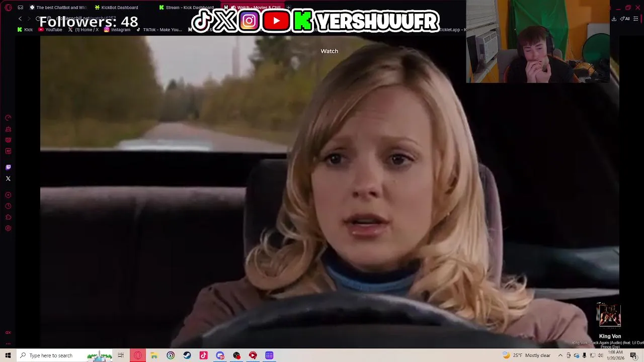
Task: Open the purple grid app on taskbar
Action: pyautogui.click(x=269, y=355)
